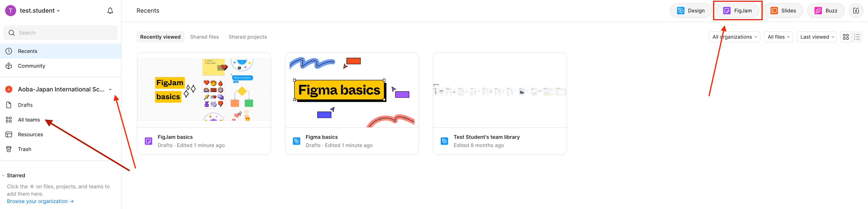The width and height of the screenshot is (868, 209).
Task: Open Trash in the sidebar
Action: [24, 149]
